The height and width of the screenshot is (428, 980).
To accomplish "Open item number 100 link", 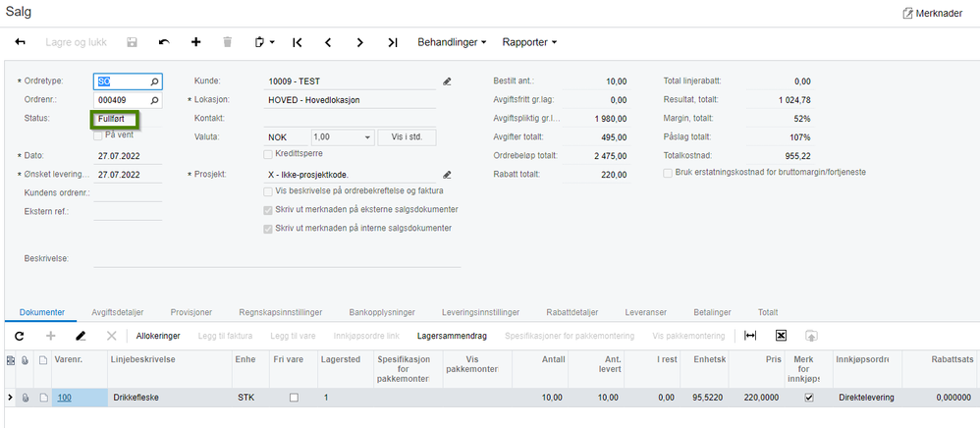I will (63, 398).
